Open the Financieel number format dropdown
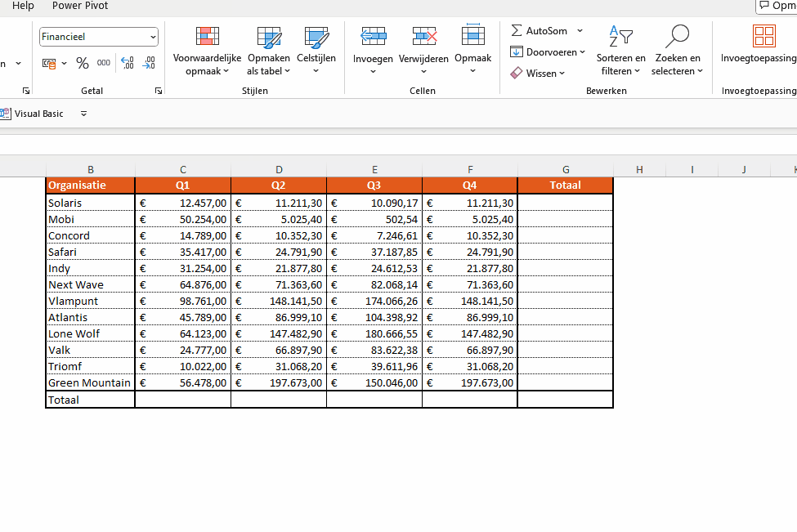 tap(152, 36)
